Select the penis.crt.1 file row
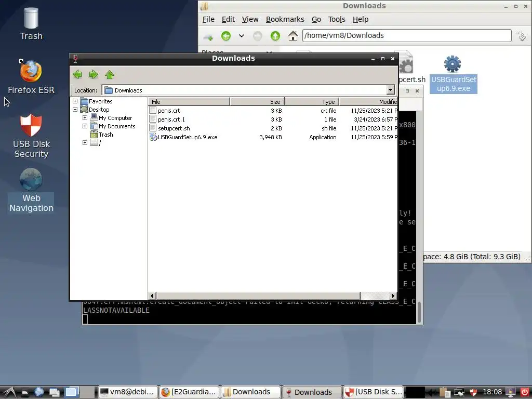 point(273,119)
